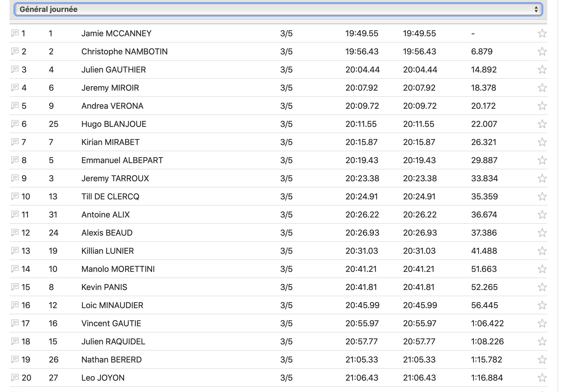The height and width of the screenshot is (392, 563).
Task: Click comment icon on Manolo MORETTINI row
Action: 15,269
